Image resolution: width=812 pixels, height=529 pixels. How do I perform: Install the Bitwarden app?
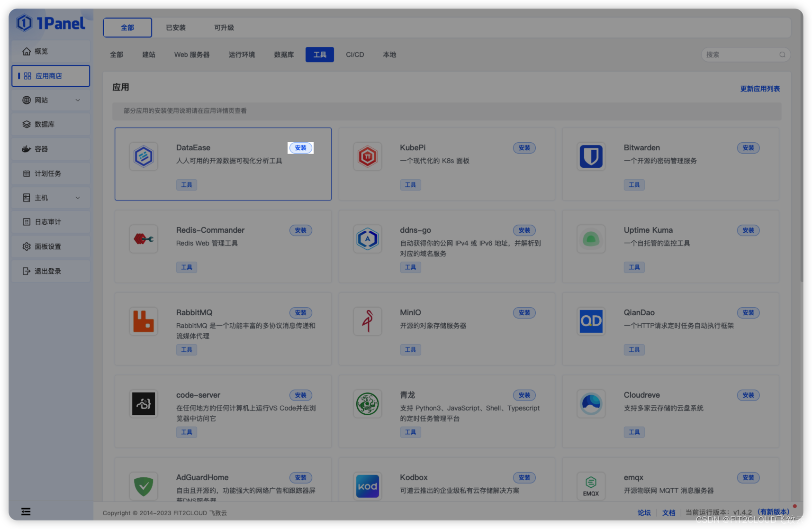749,148
